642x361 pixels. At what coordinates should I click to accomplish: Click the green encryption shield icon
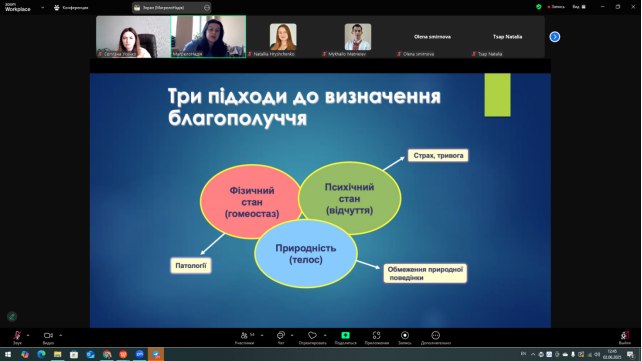pyautogui.click(x=539, y=7)
